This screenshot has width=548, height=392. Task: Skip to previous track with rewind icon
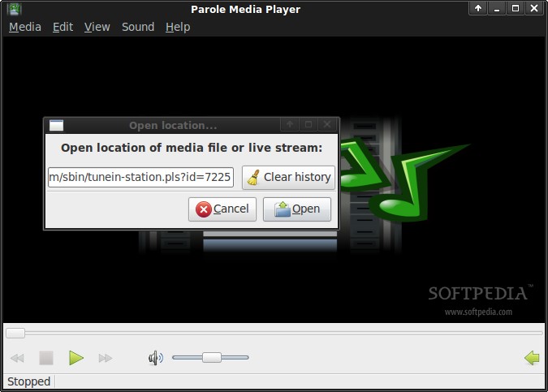click(17, 358)
